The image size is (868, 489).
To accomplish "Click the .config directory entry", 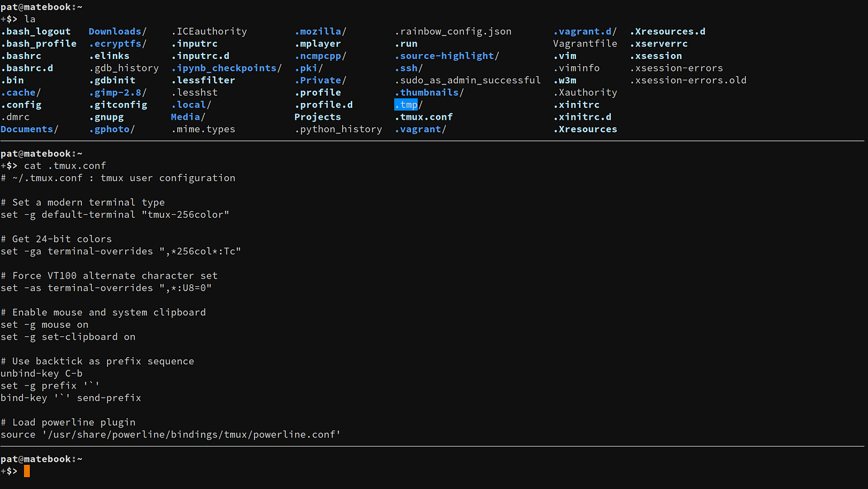I will (x=22, y=104).
